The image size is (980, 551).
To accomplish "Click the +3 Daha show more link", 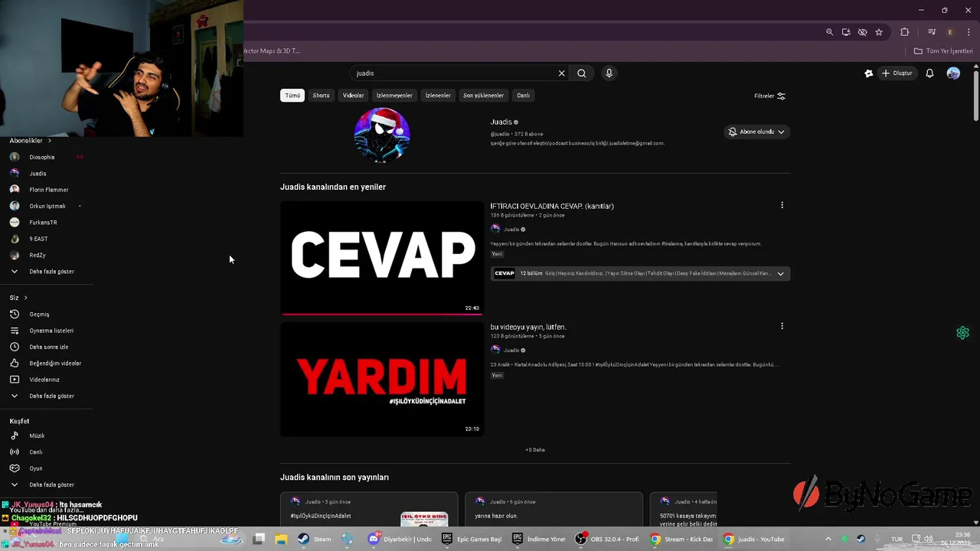I will pyautogui.click(x=535, y=450).
